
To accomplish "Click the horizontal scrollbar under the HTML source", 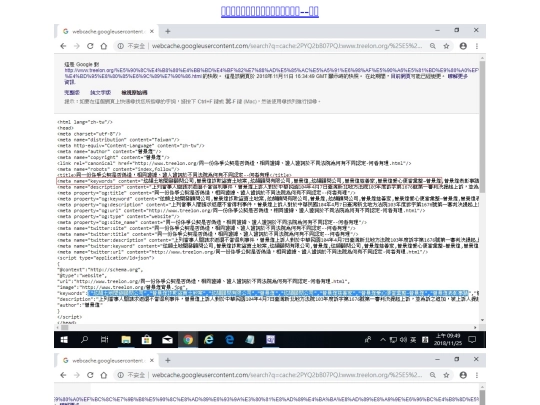I will pos(64,328).
